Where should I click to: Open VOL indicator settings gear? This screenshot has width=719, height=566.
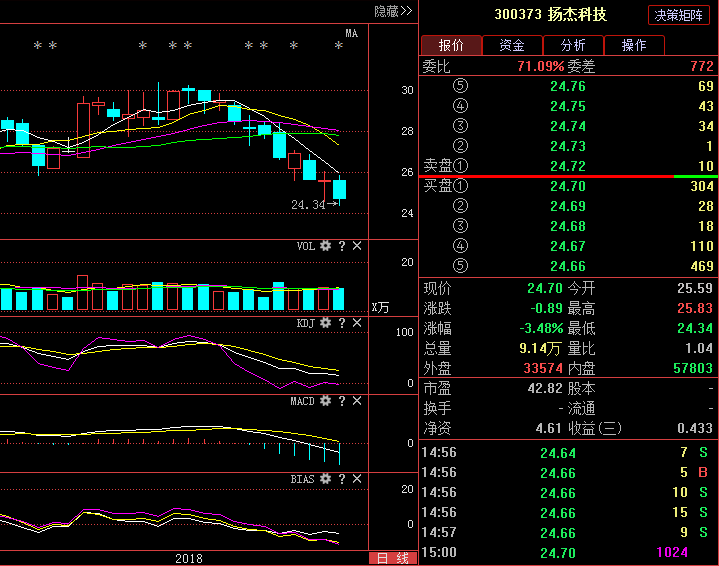click(325, 246)
